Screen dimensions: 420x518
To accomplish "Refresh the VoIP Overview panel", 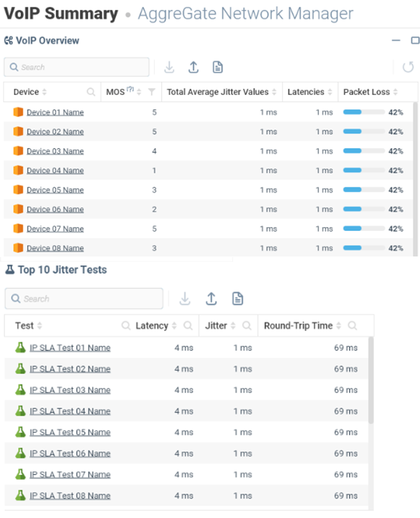I will point(408,67).
